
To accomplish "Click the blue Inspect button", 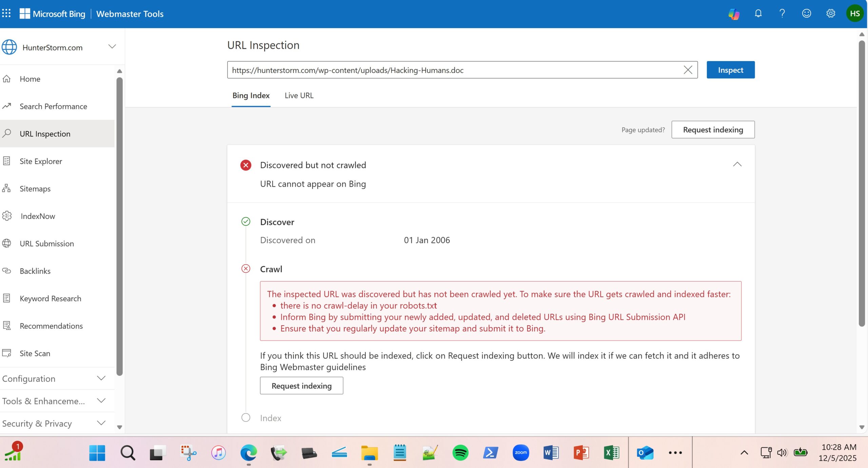I will click(730, 70).
